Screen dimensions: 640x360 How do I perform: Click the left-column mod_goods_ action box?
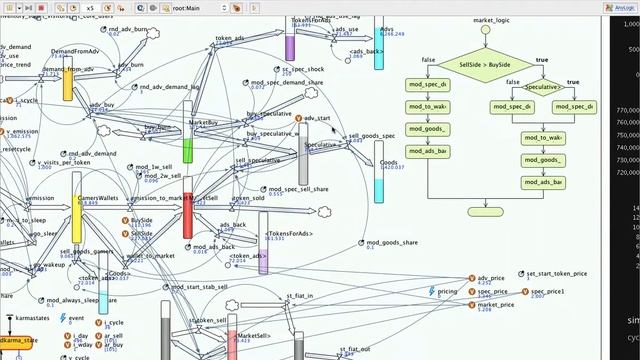click(x=428, y=129)
